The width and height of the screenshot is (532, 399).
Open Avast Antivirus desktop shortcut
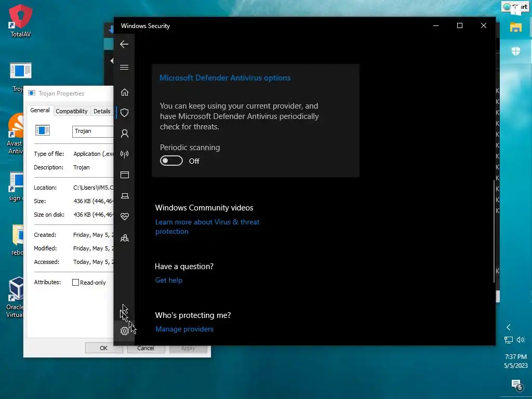(16, 134)
